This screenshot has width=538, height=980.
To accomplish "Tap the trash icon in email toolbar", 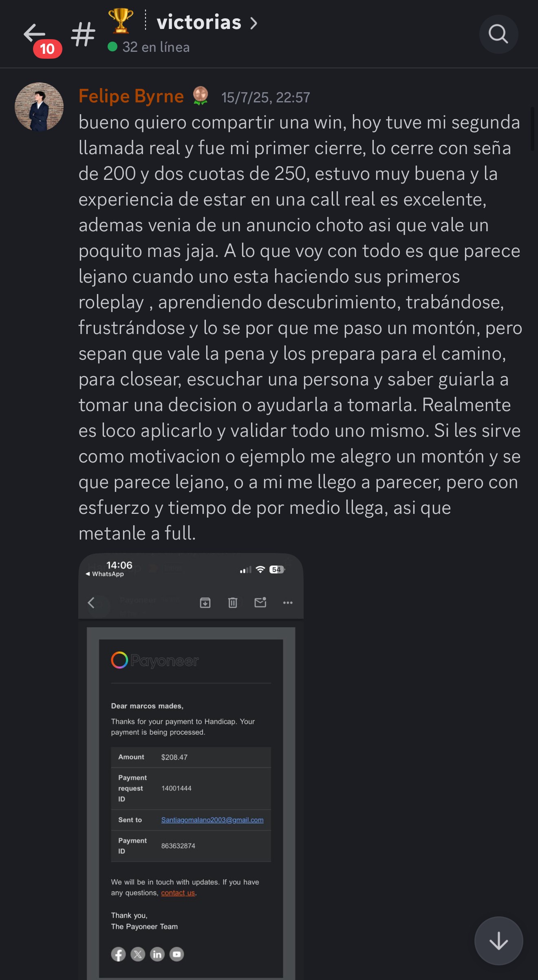I will [x=232, y=602].
